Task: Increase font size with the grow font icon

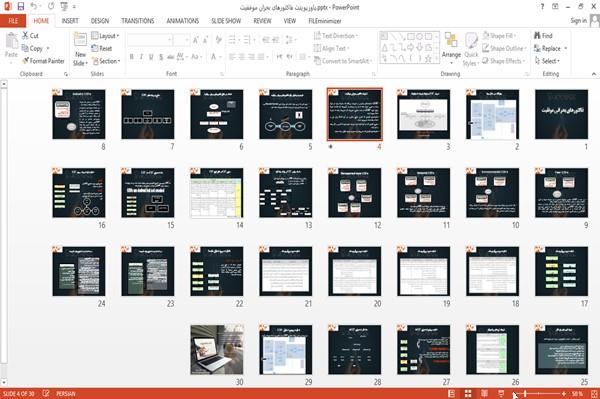Action: click(x=196, y=40)
